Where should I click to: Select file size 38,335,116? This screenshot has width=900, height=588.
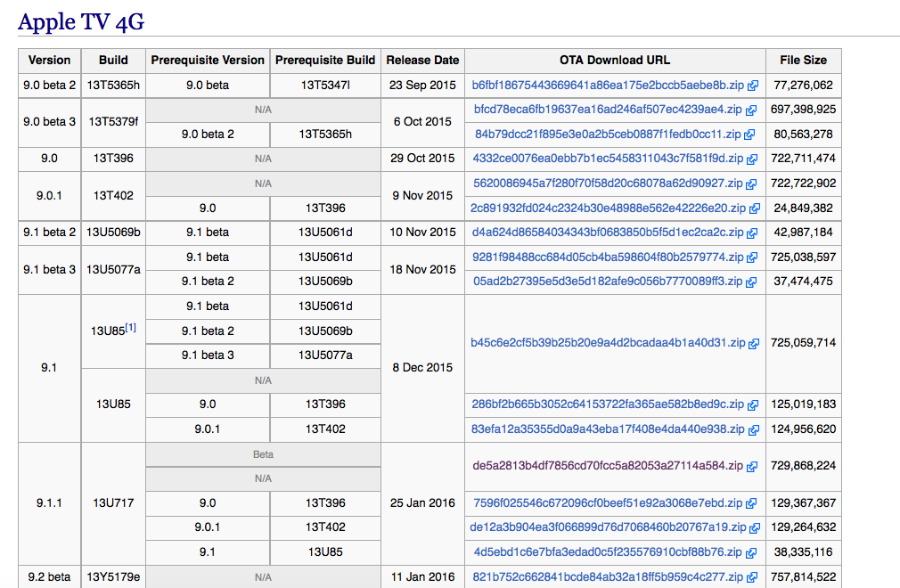click(803, 551)
